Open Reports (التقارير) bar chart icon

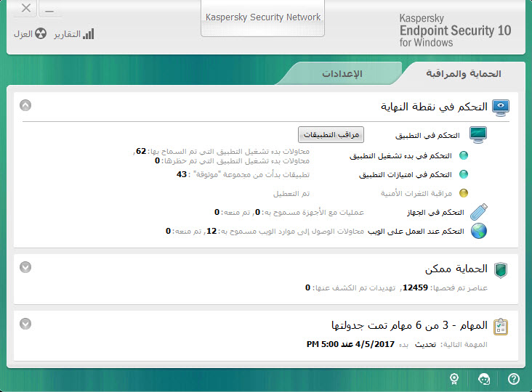[88, 33]
